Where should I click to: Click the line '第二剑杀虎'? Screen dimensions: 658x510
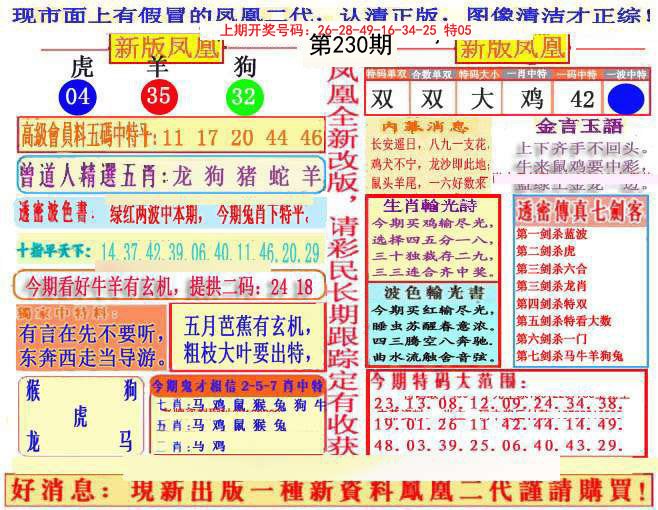[545, 251]
